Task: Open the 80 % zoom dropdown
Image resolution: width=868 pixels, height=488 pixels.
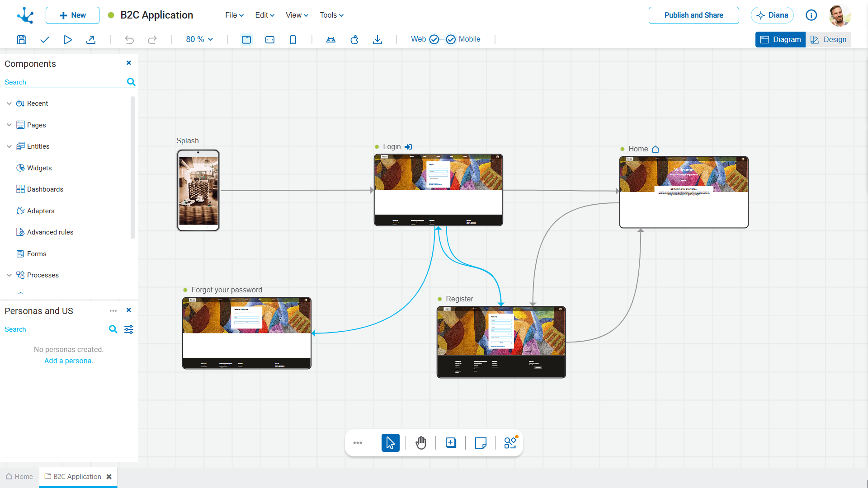Action: pyautogui.click(x=199, y=40)
